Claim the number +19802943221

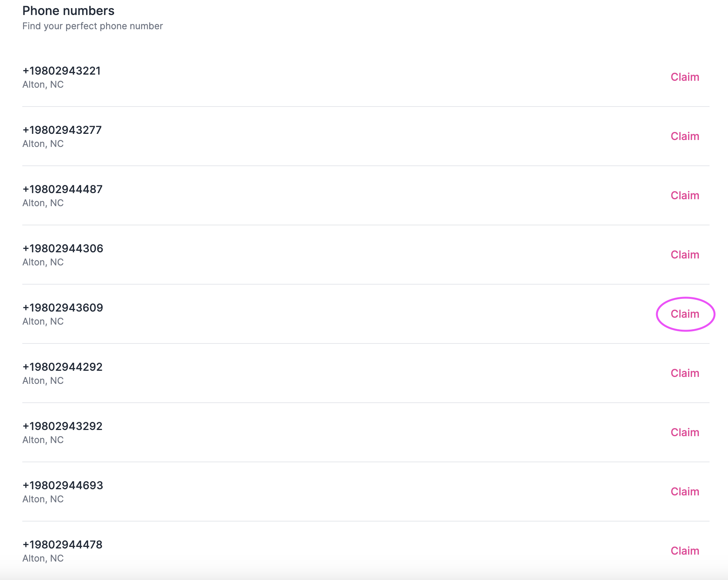[x=685, y=77]
